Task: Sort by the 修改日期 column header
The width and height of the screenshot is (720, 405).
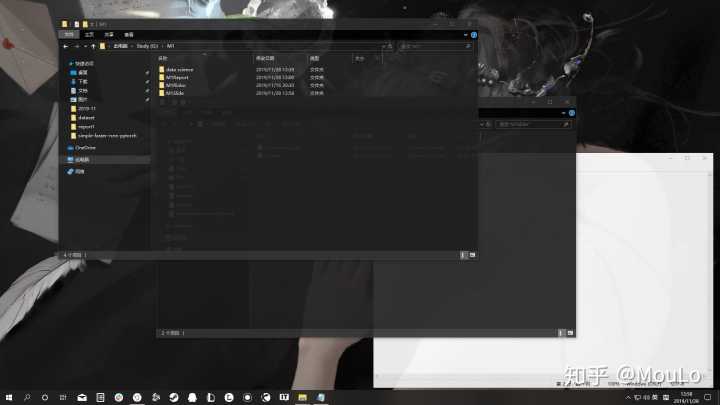Action: [265, 58]
